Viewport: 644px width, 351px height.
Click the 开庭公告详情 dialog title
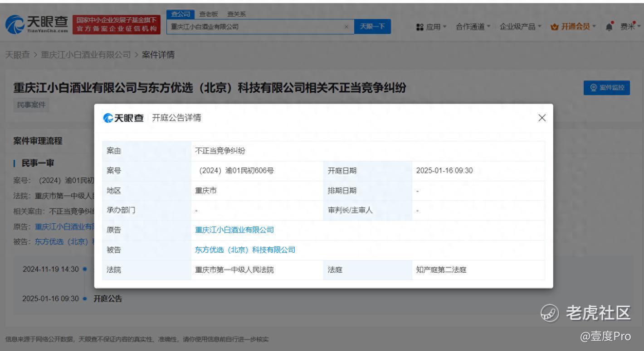tap(176, 118)
